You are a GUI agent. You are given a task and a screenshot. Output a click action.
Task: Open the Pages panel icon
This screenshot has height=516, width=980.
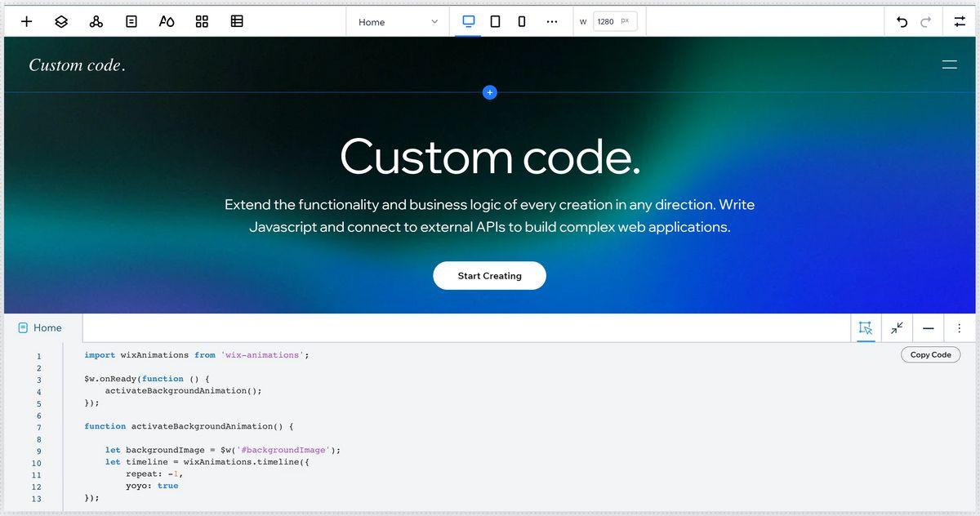pos(131,22)
